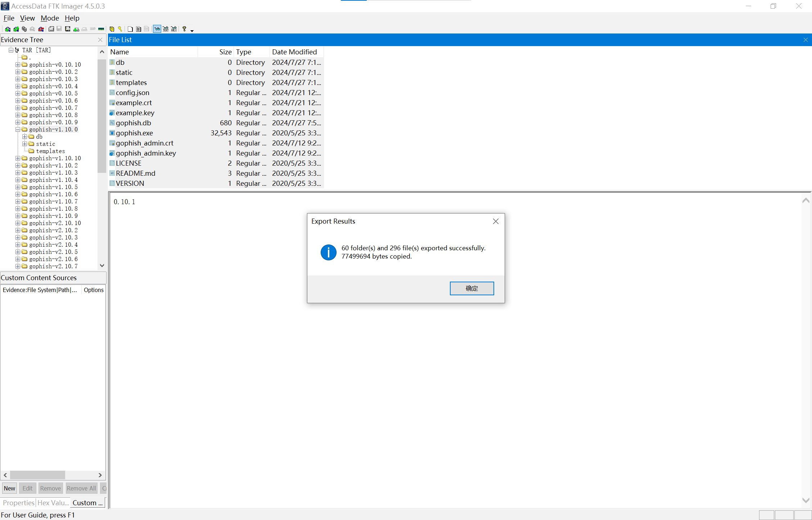The height and width of the screenshot is (520, 812).
Task: Expand the gophish-v2.10.7 tree node
Action: pyautogui.click(x=18, y=266)
